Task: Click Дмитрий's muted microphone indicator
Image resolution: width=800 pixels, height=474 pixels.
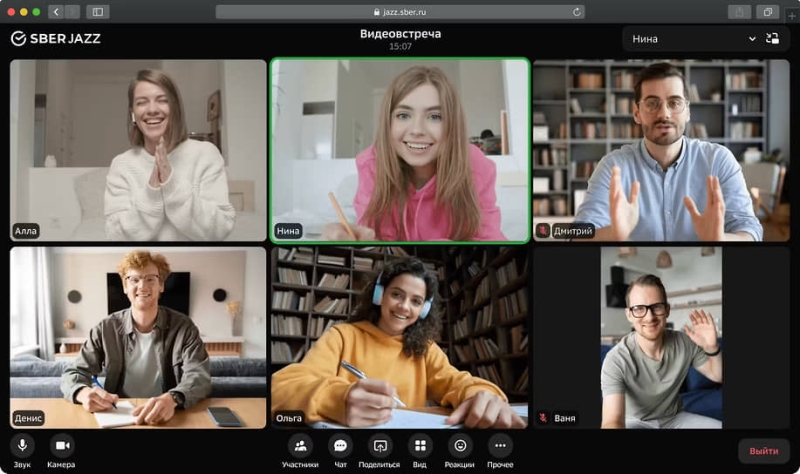Action: [x=543, y=231]
